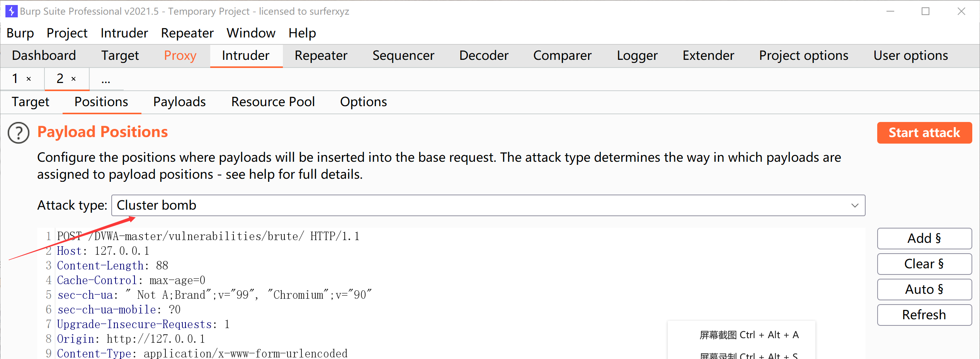Image resolution: width=980 pixels, height=359 pixels.
Task: Select the Intruder main tab
Action: tap(246, 56)
